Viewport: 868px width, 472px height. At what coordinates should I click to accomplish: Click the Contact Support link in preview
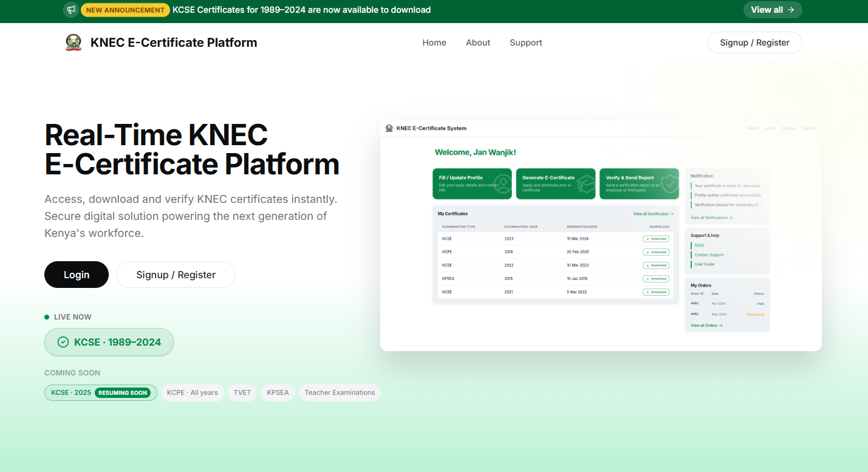(x=709, y=255)
